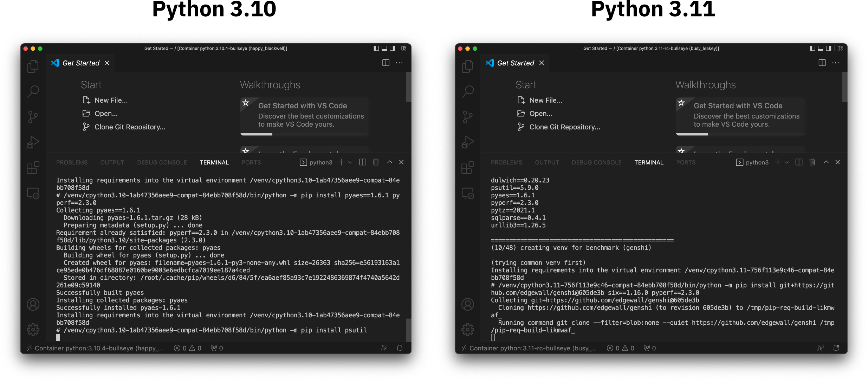Open the Run and Debug view

[33, 142]
